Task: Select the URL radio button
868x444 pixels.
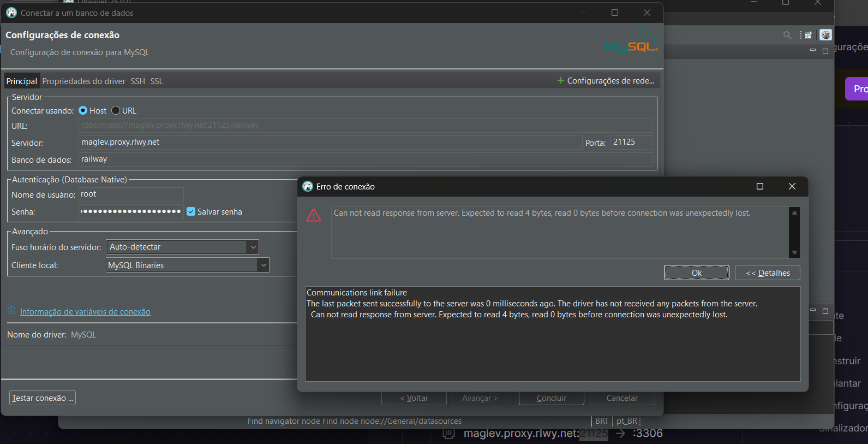Action: pyautogui.click(x=116, y=110)
